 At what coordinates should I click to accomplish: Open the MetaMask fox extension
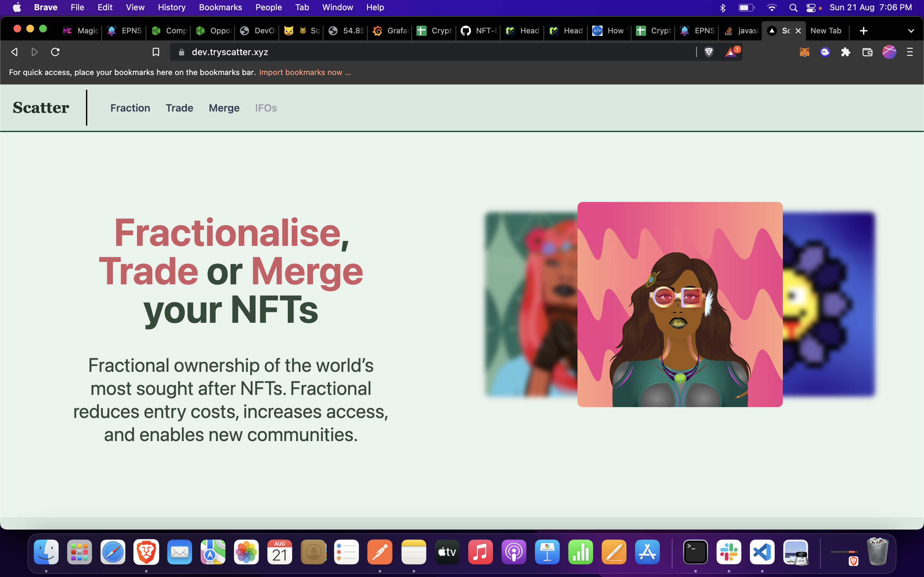click(804, 52)
